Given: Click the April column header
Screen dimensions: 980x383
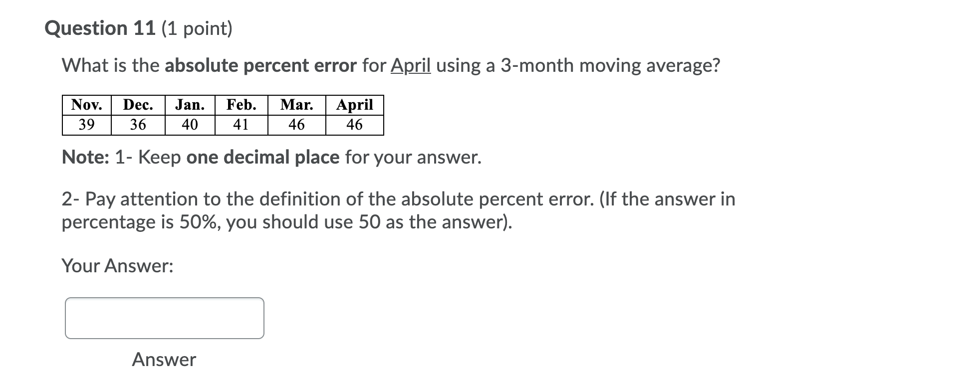Looking at the screenshot, I should (x=354, y=105).
